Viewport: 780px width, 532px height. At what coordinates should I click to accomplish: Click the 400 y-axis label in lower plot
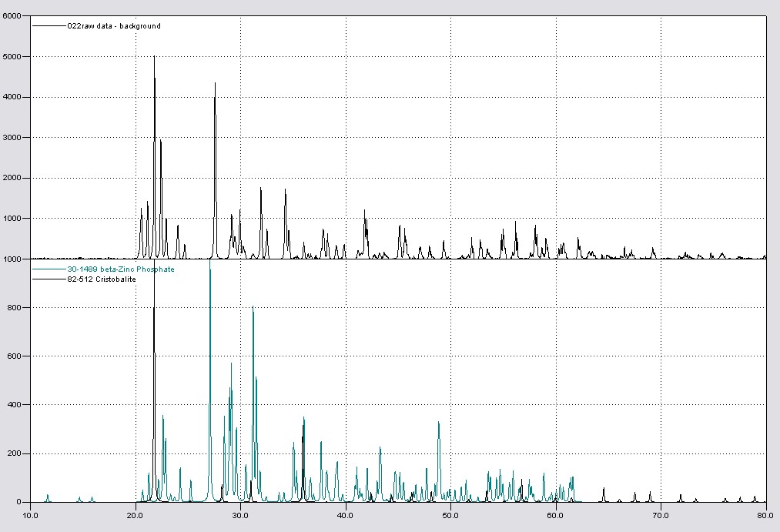coord(15,405)
